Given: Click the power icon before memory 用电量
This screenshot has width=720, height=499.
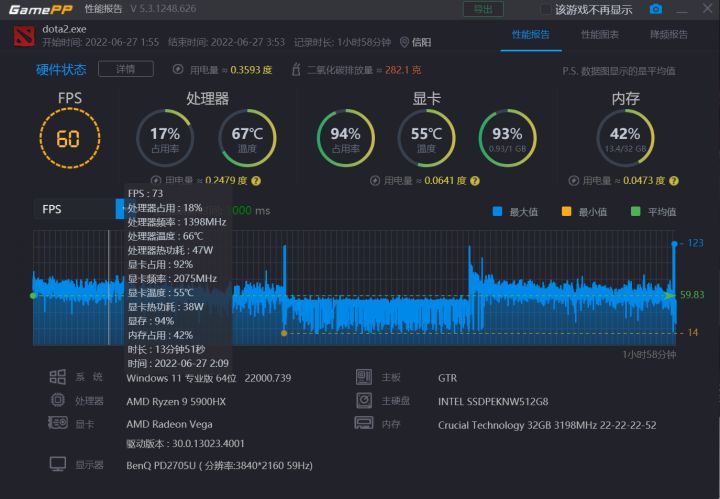Looking at the screenshot, I should click(574, 180).
